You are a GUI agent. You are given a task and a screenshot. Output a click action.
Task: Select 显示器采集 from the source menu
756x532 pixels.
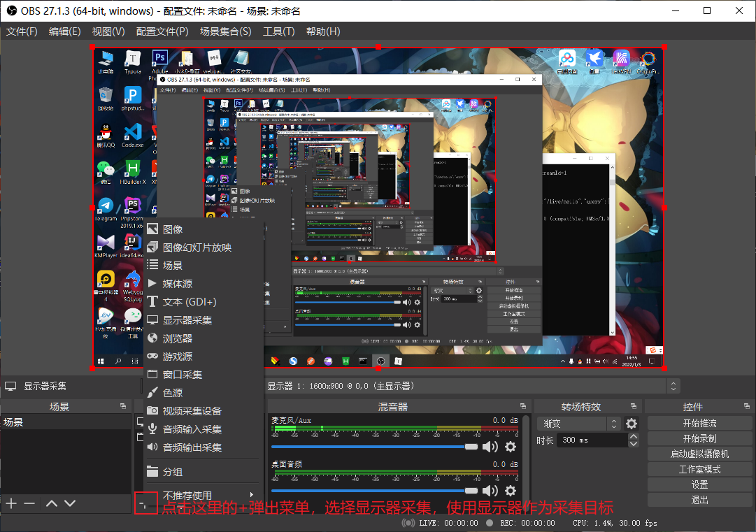tap(187, 320)
